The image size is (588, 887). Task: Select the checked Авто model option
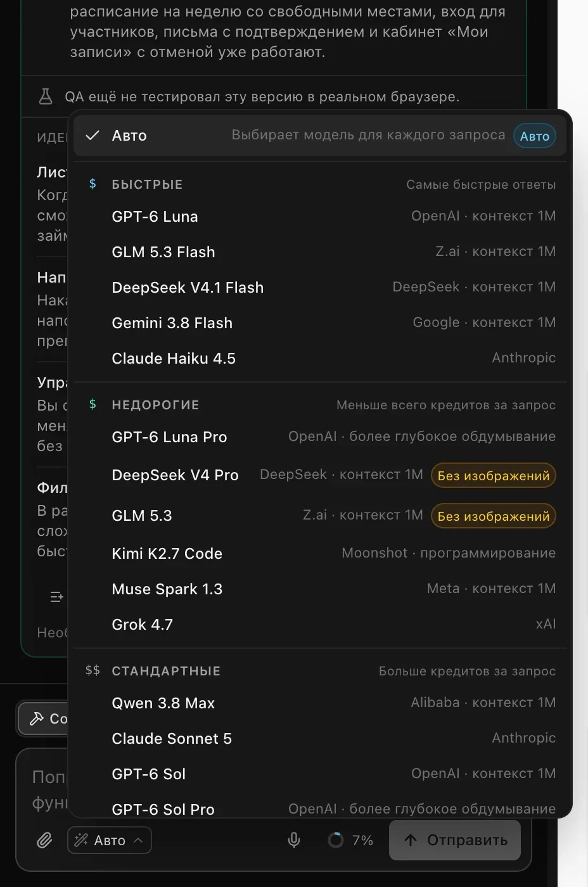pos(320,136)
